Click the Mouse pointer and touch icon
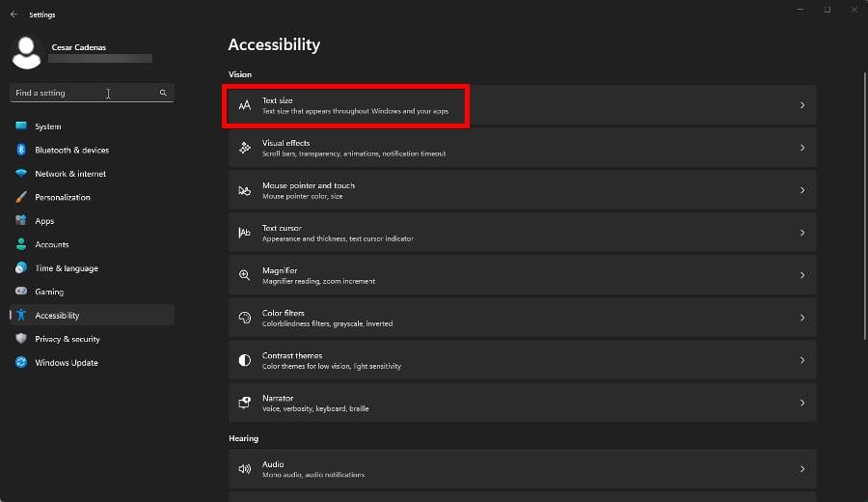The image size is (868, 502). tap(245, 190)
